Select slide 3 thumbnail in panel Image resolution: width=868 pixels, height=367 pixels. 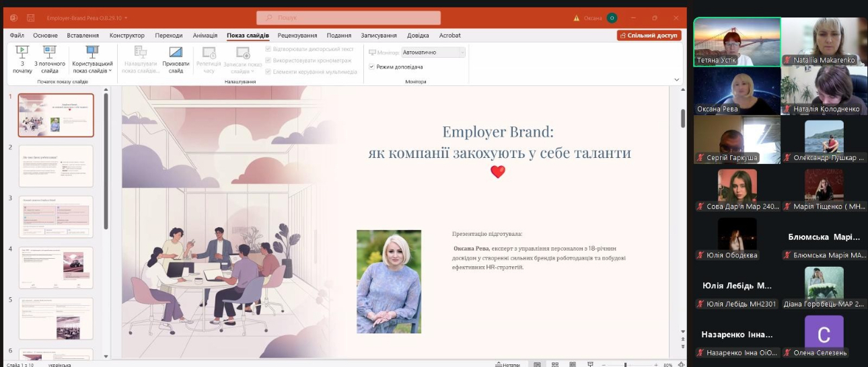(x=56, y=216)
